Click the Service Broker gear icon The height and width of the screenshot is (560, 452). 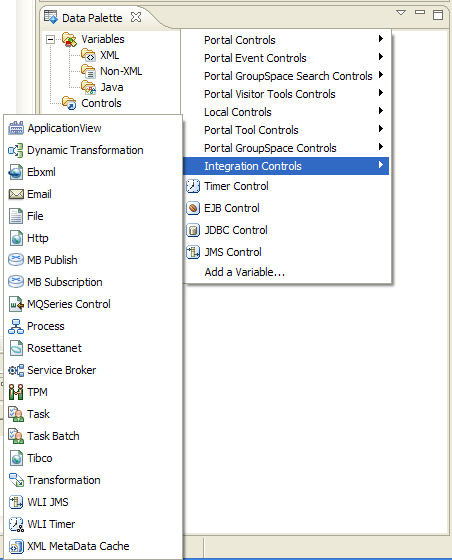tap(16, 370)
